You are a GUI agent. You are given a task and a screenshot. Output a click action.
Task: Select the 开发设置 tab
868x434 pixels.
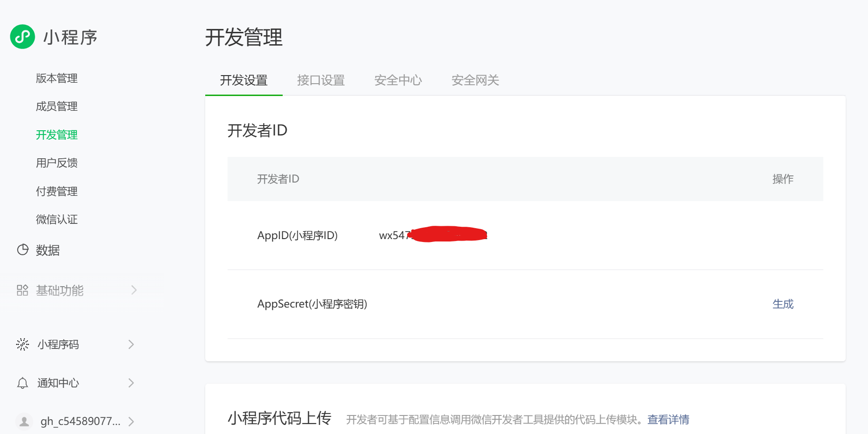[244, 80]
